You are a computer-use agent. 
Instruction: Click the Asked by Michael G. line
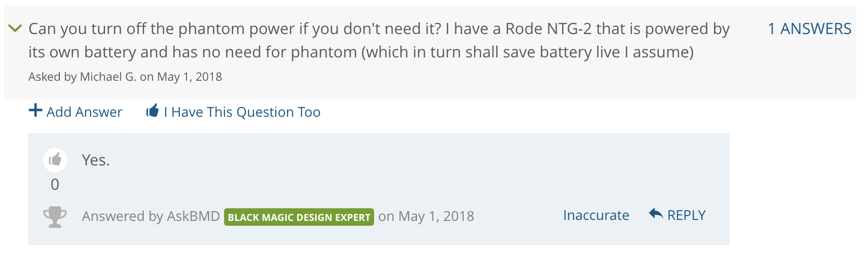125,77
